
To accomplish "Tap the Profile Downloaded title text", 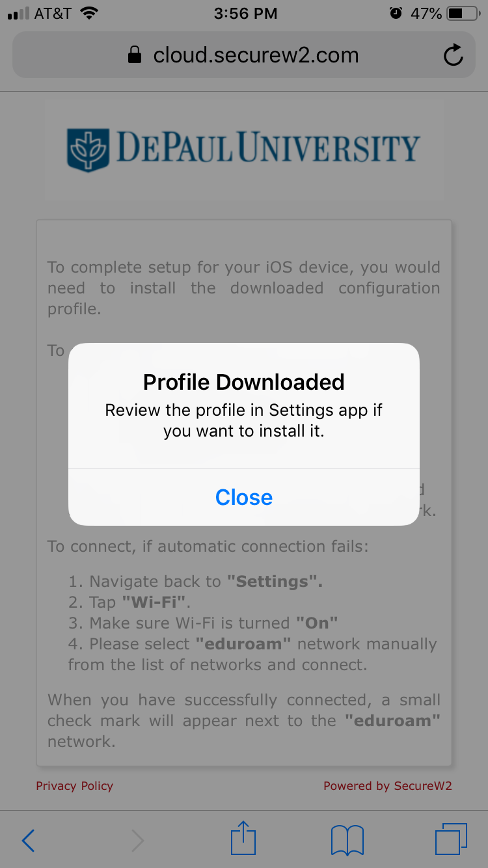I will click(x=244, y=382).
